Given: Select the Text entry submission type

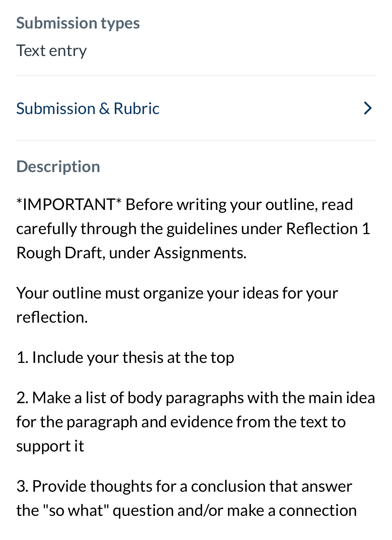Looking at the screenshot, I should (52, 50).
